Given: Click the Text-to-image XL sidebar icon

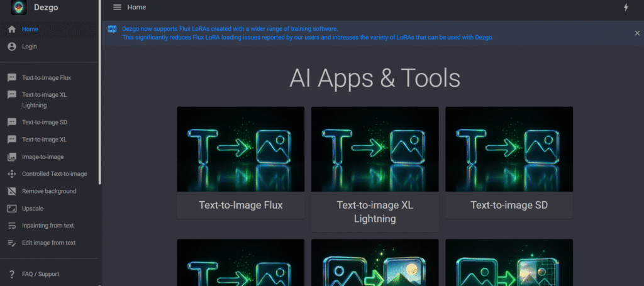Looking at the screenshot, I should (12, 140).
